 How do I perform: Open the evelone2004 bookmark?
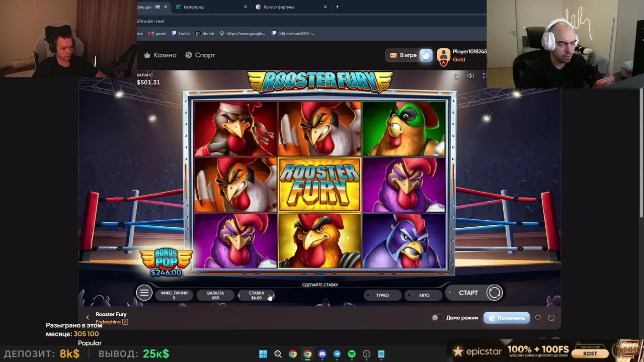pyautogui.click(x=293, y=33)
